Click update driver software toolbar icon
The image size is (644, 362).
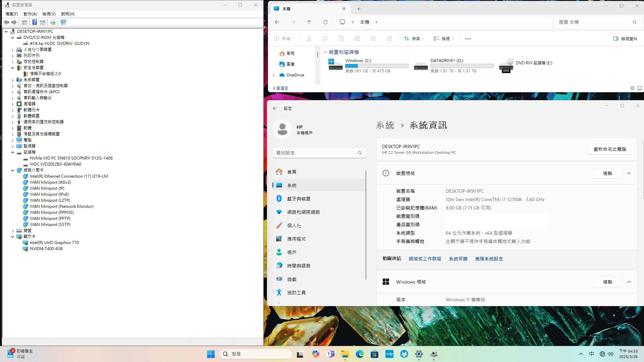pos(53,22)
